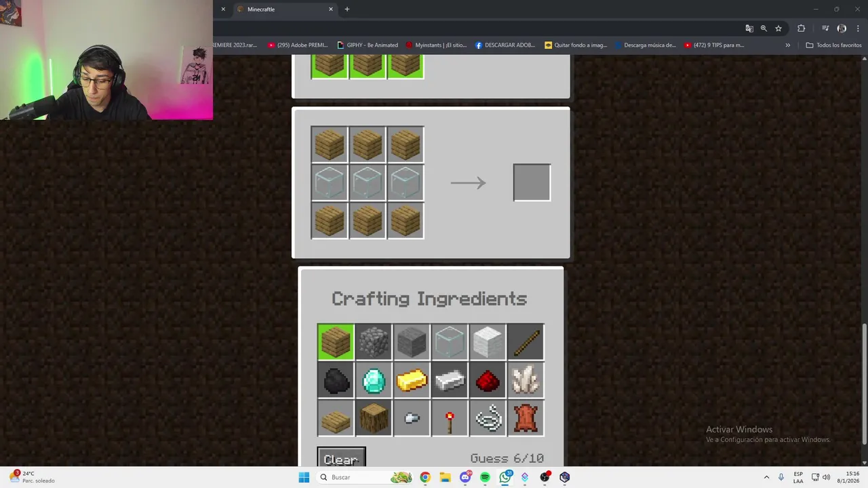Click the middle-left glass slot in crafting grid
Screen dimensions: 868x488
(330, 182)
